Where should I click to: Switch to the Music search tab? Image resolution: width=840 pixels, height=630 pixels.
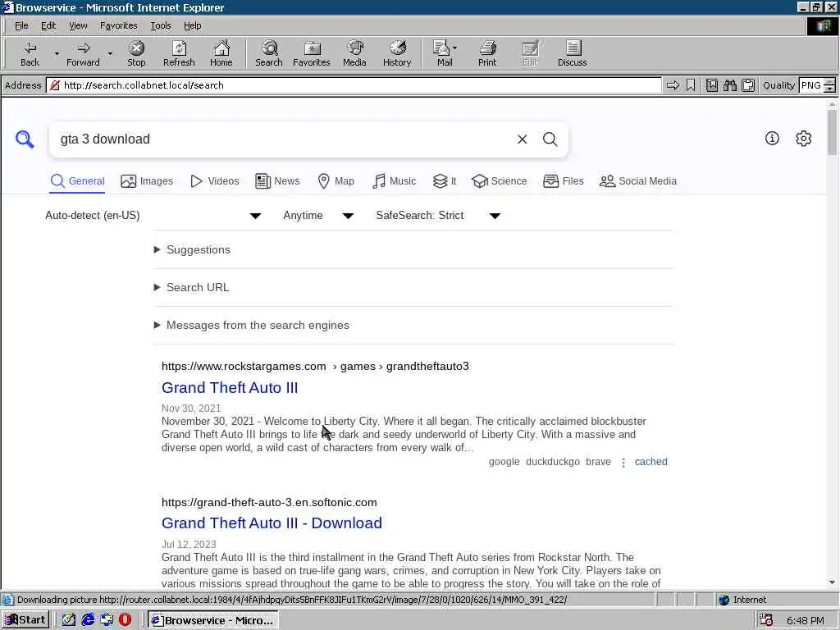coord(395,181)
